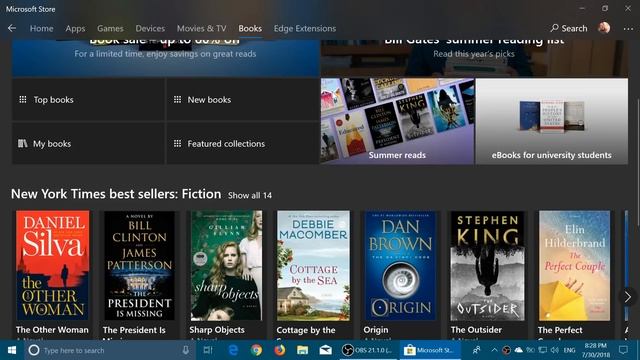Show hidden system tray icons
The width and height of the screenshot is (640, 360).
[494, 350]
